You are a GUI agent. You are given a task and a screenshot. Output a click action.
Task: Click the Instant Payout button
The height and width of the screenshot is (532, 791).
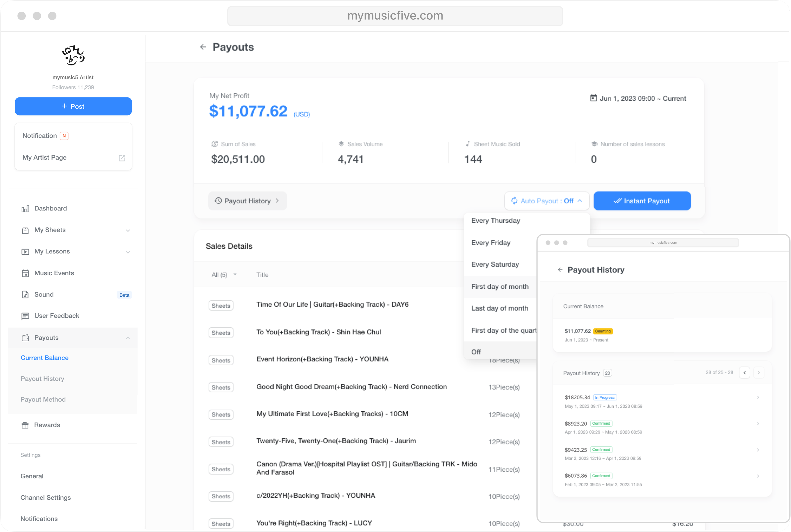coord(642,201)
